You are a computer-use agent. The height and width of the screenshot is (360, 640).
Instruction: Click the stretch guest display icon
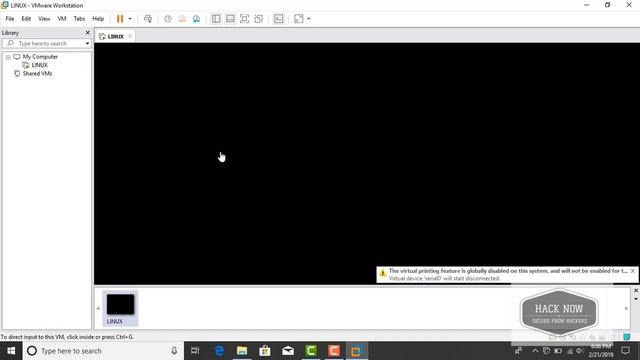tap(299, 19)
